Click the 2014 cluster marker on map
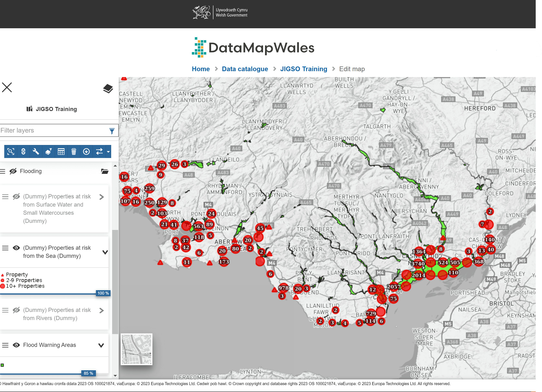The width and height of the screenshot is (542, 392). tap(418, 275)
